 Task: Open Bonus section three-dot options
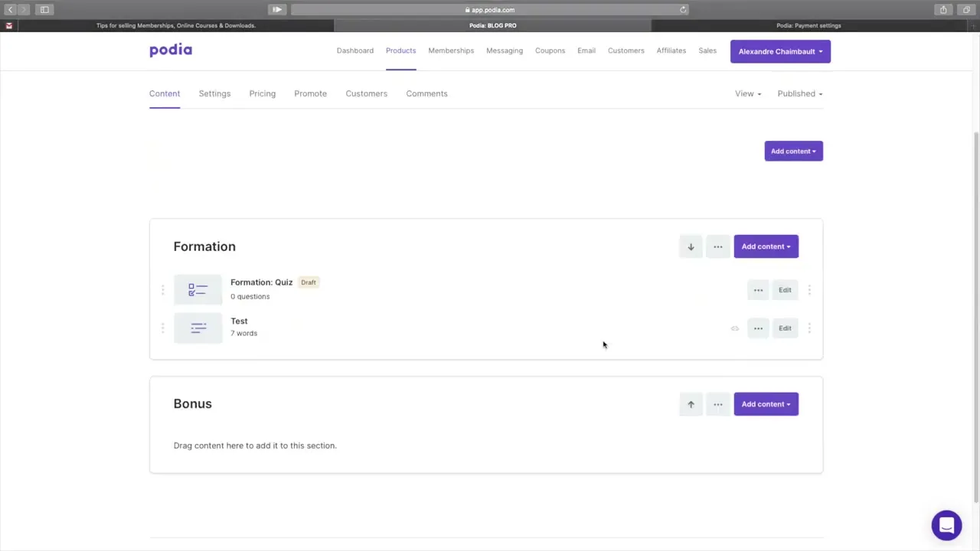[717, 404]
